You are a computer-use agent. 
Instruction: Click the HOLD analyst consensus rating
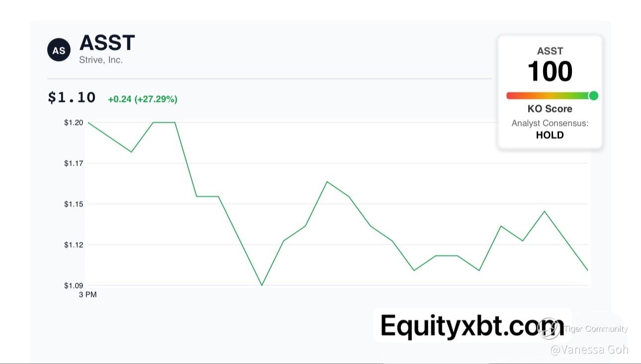550,135
